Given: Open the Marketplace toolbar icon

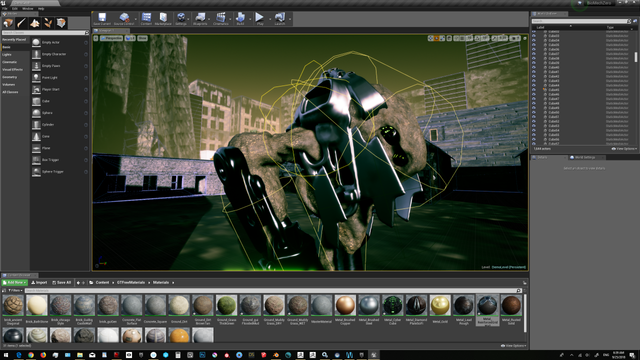Looking at the screenshot, I should (x=163, y=19).
